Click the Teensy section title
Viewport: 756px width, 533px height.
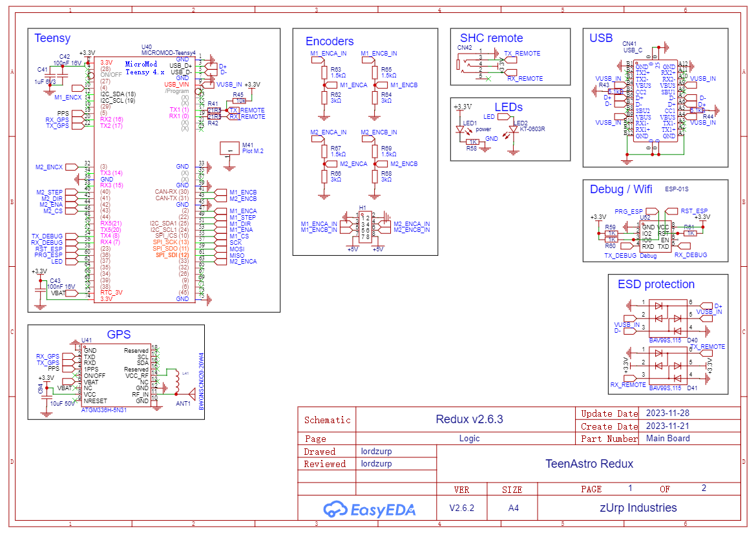coord(52,38)
